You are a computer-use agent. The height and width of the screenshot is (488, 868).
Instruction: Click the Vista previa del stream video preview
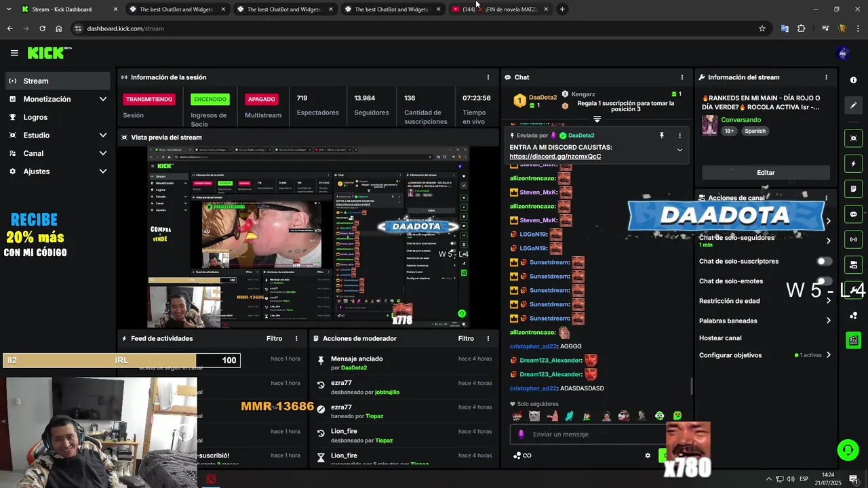309,236
